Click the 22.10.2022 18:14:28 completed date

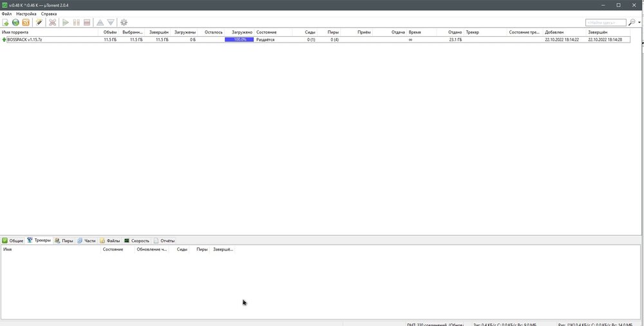coord(605,40)
